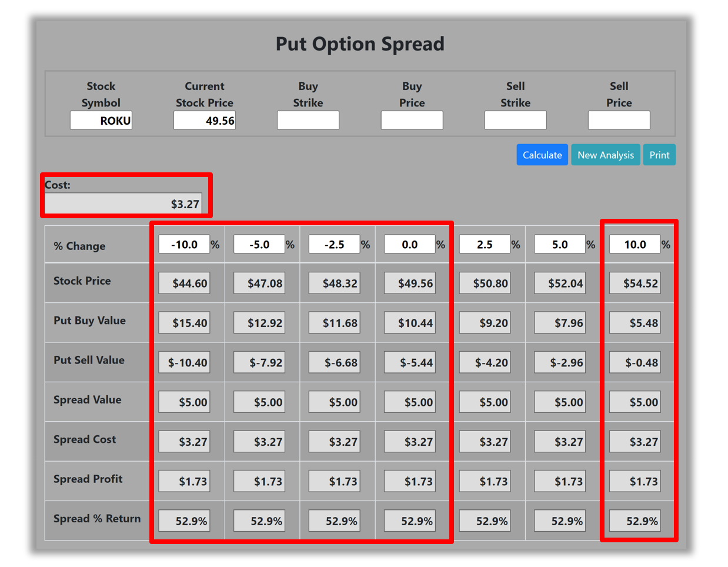
Task: Focus the empty Sell Strike input
Action: (x=515, y=121)
